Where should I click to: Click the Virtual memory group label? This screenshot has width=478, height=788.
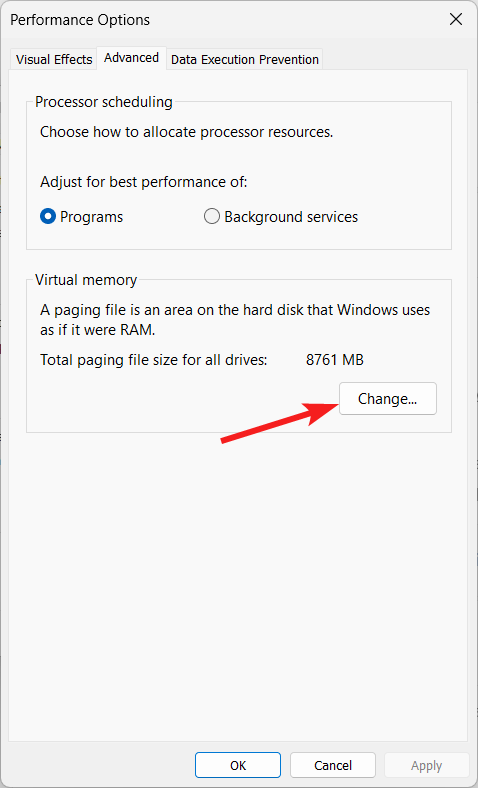(x=86, y=280)
